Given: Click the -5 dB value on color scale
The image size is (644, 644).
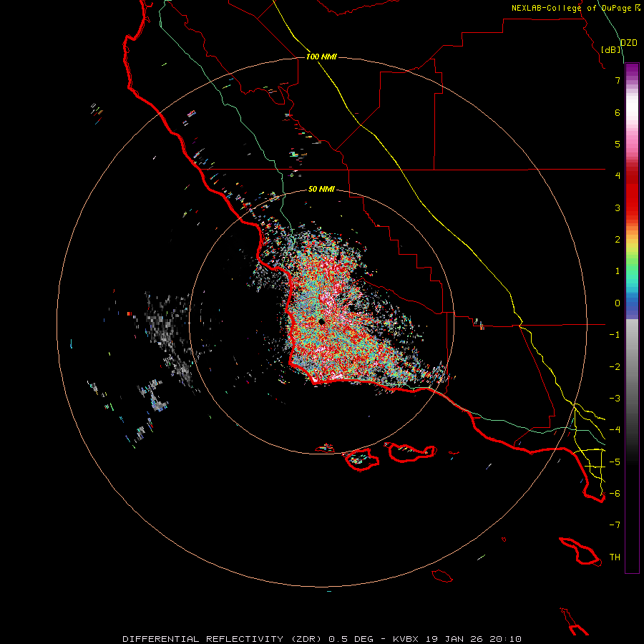Looking at the screenshot, I should pos(615,462).
